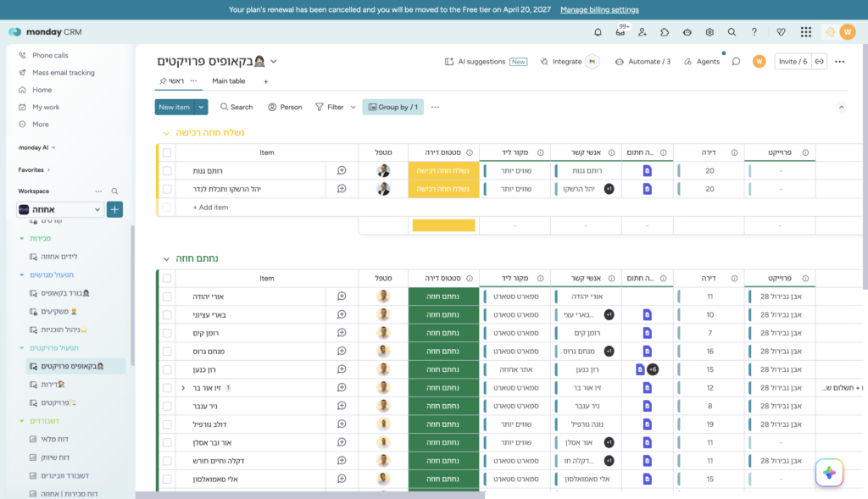Select the רותם גנות row checkbox
Image resolution: width=868 pixels, height=499 pixels.
(167, 170)
